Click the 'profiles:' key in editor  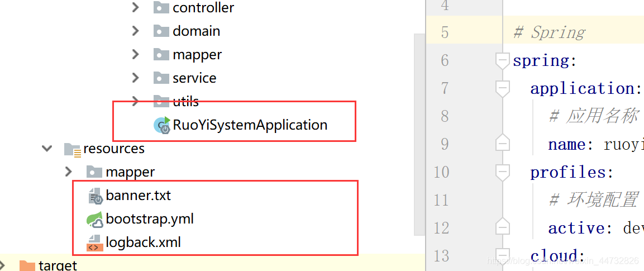pos(572,173)
